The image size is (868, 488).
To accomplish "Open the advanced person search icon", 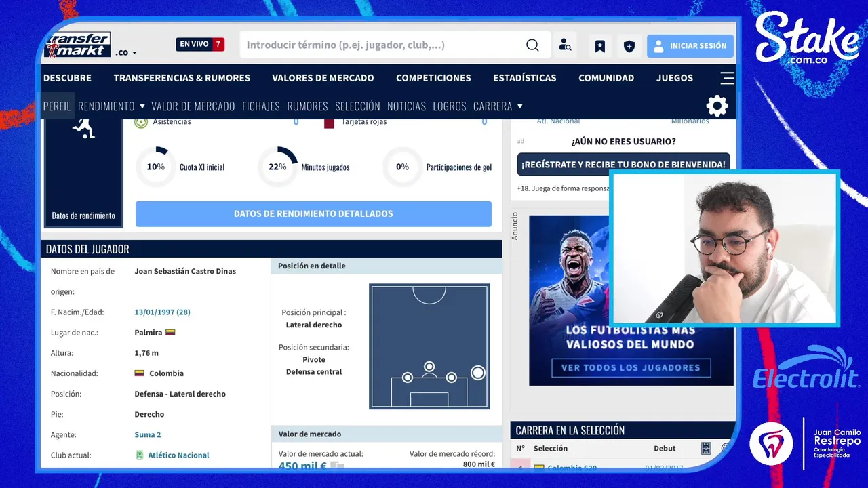I will pyautogui.click(x=565, y=45).
